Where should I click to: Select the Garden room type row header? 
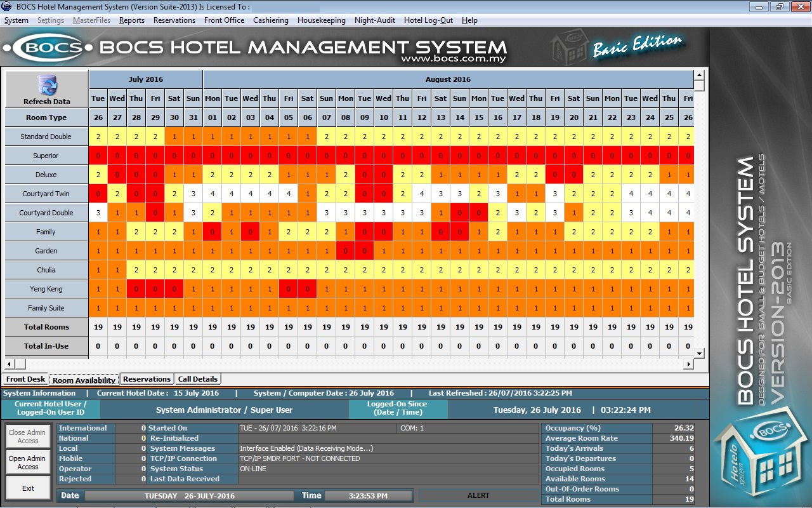pos(46,251)
